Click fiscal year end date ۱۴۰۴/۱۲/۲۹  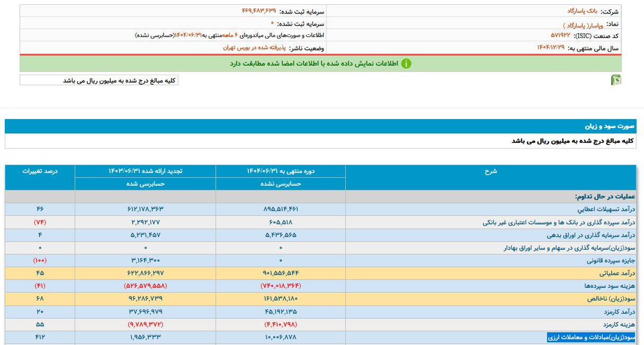point(551,48)
